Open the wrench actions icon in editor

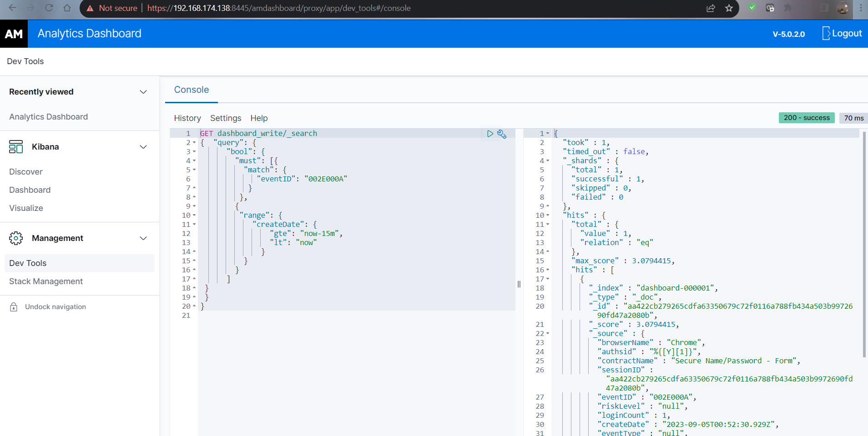point(502,134)
